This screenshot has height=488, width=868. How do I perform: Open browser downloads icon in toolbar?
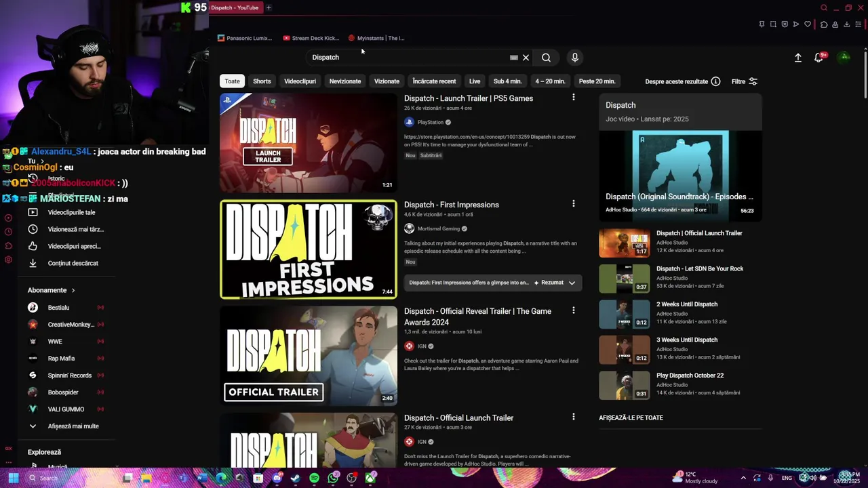(847, 24)
